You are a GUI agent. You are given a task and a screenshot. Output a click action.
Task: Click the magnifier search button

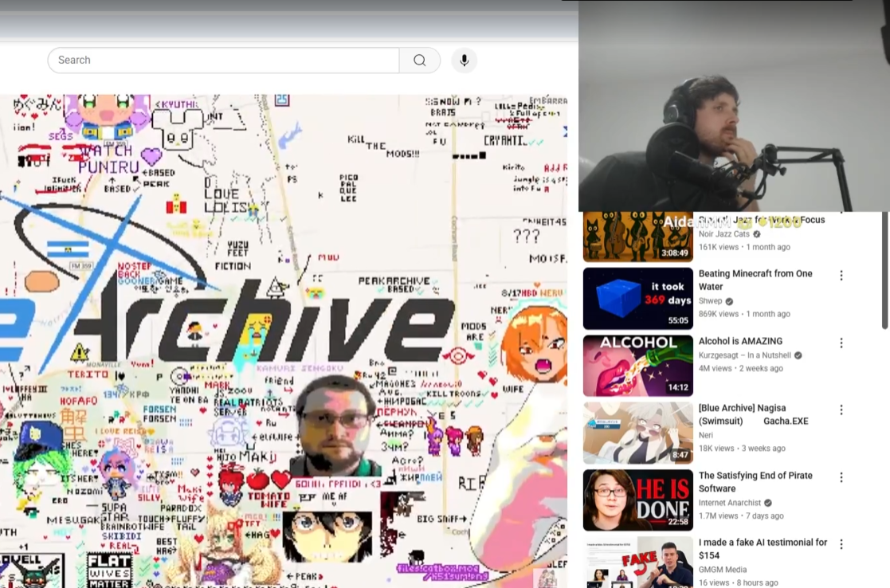click(419, 61)
